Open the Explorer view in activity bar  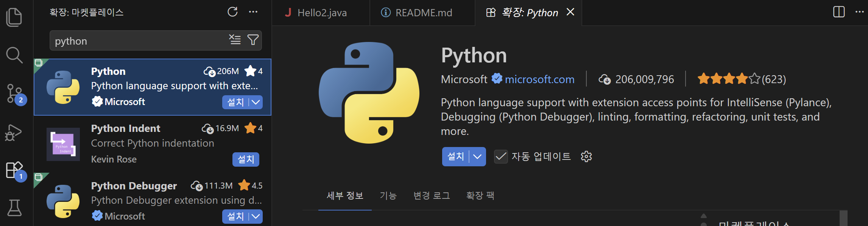14,17
